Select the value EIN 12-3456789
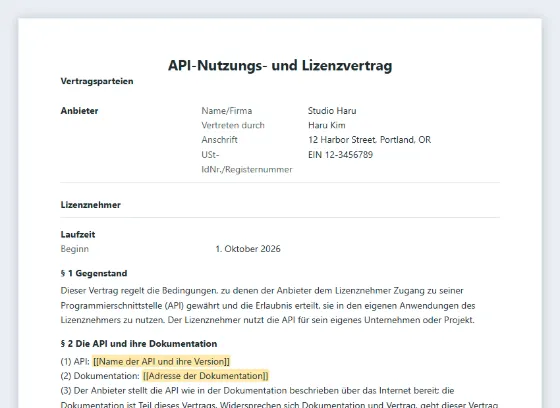Screen dimensions: 560x408 [340, 155]
